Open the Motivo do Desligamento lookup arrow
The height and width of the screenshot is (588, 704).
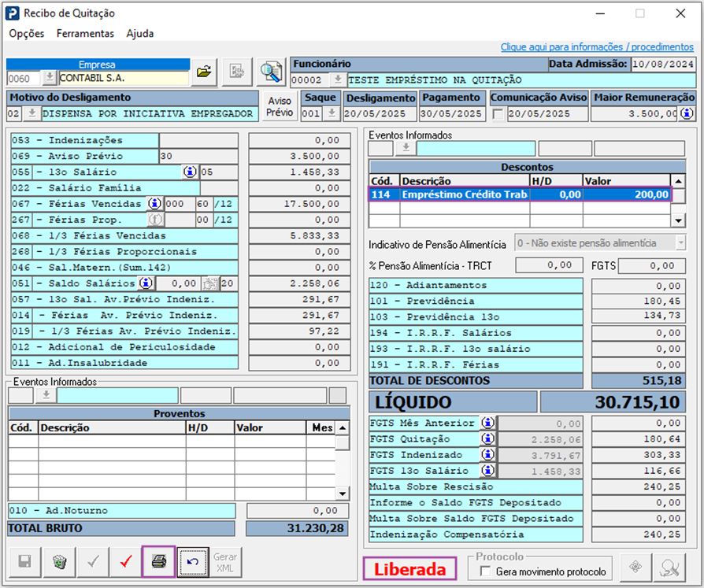tap(31, 113)
